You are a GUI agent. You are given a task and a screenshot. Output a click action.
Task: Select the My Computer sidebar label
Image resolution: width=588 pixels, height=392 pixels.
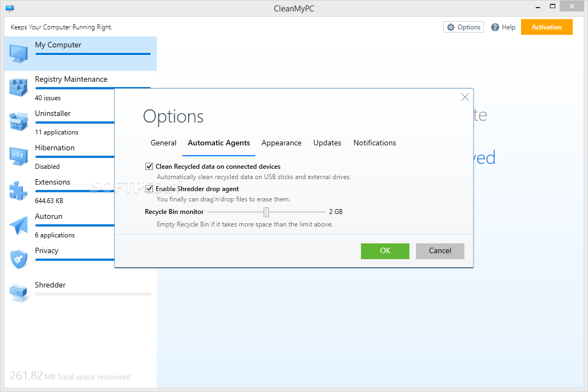point(58,45)
